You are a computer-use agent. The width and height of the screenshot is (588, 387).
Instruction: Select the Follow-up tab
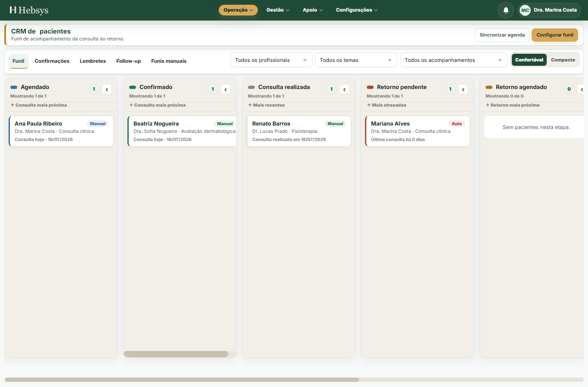point(129,61)
